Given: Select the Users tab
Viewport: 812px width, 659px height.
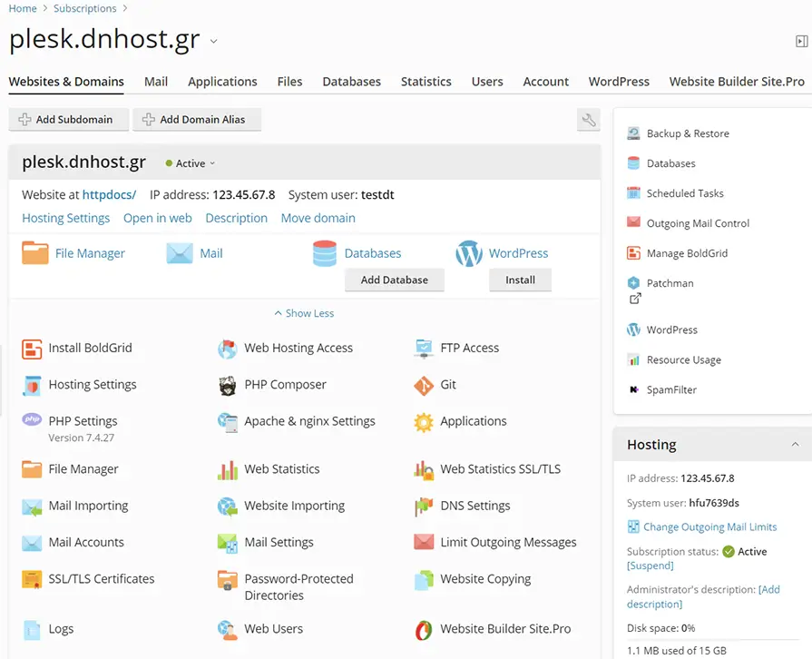Looking at the screenshot, I should [487, 82].
